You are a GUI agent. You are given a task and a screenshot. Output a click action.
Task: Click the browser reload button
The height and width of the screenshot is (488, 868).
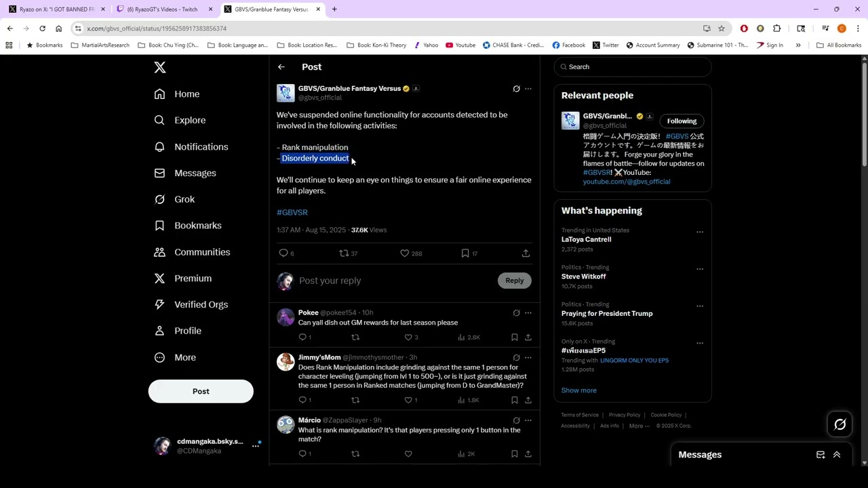pos(42,28)
